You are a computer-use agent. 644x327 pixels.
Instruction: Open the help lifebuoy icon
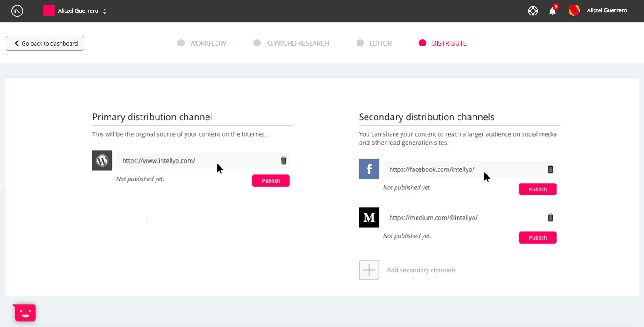pos(533,11)
